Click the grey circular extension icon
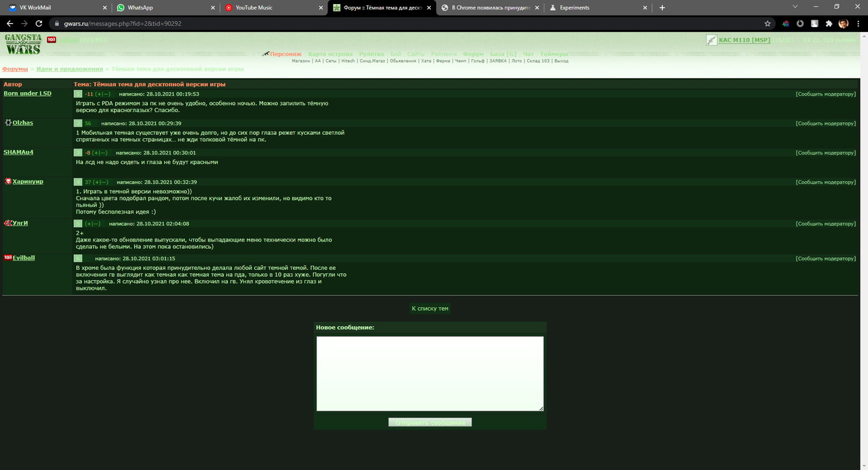The image size is (868, 470). click(x=800, y=23)
